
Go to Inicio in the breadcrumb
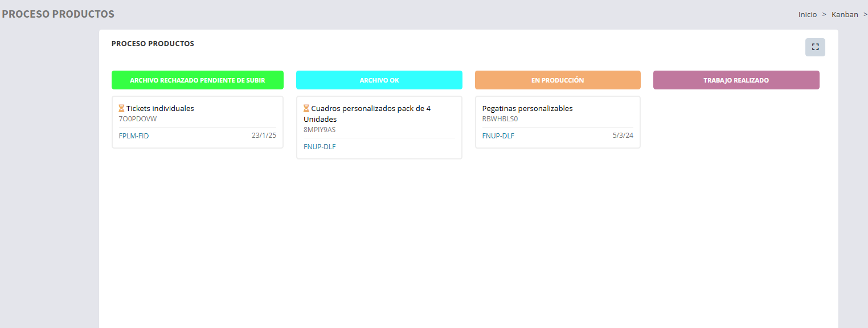[807, 14]
